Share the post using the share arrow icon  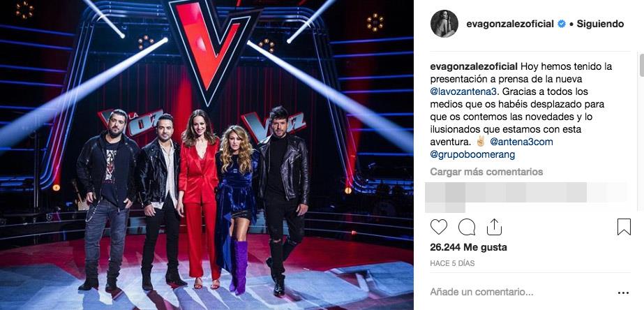pyautogui.click(x=494, y=227)
